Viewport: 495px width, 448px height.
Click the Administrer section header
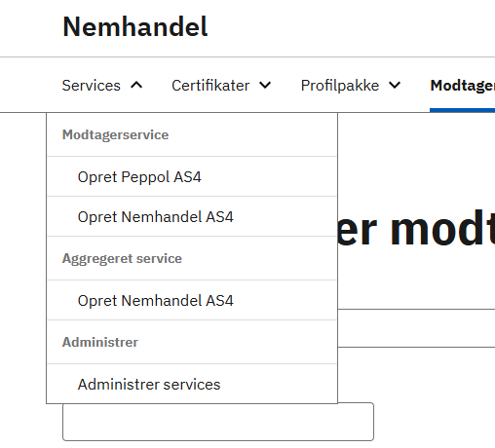pos(100,342)
